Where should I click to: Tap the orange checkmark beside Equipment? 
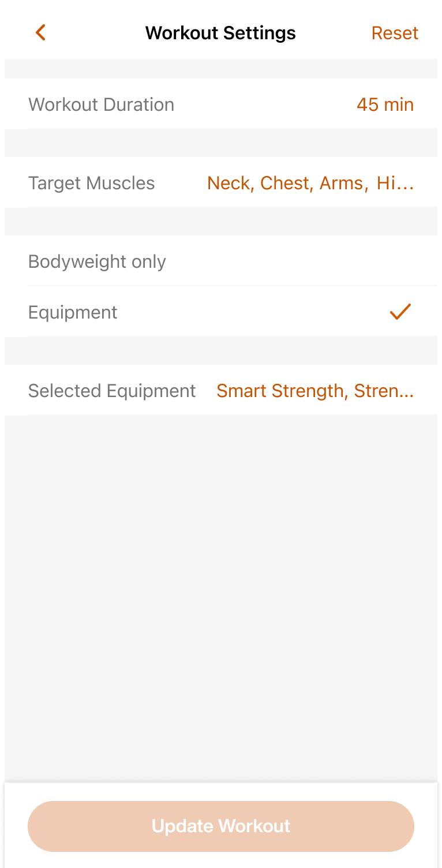point(400,312)
